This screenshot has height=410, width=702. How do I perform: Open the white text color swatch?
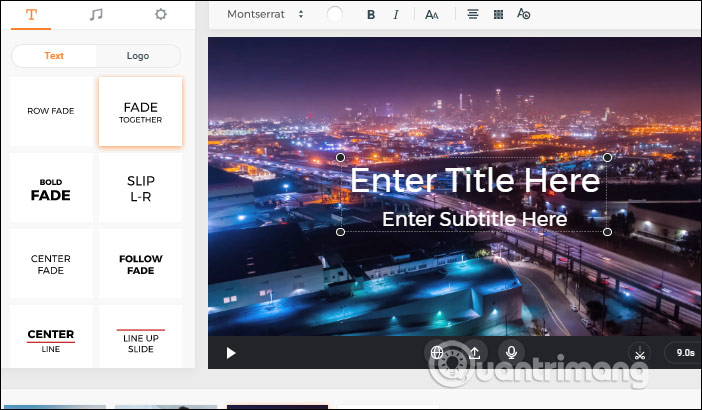point(334,15)
